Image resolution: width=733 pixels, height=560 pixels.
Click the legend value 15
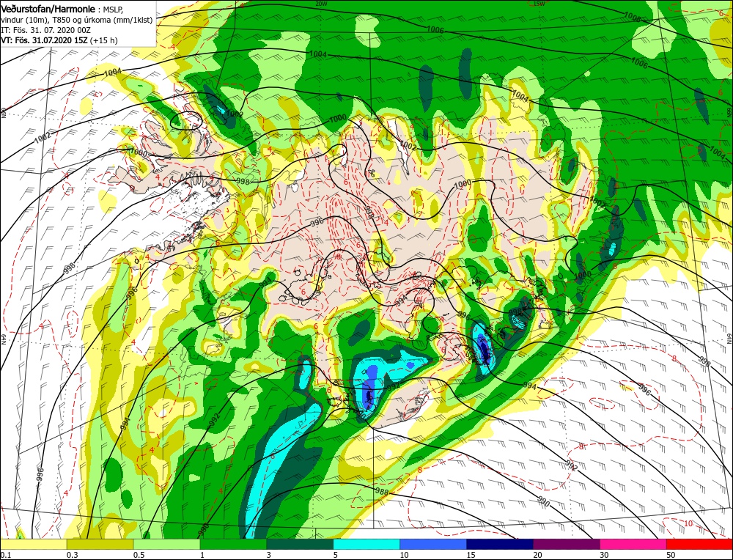471,555
